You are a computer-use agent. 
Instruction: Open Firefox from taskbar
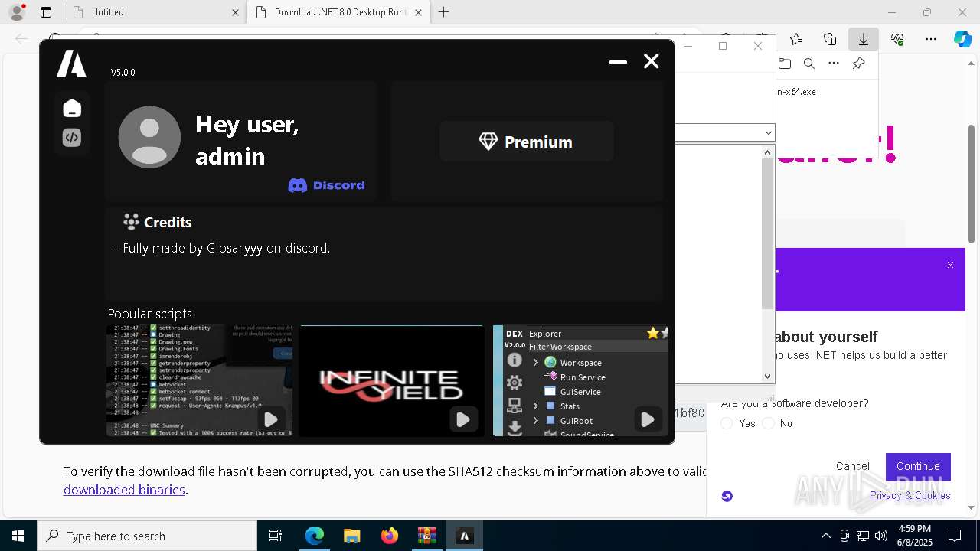pyautogui.click(x=389, y=536)
